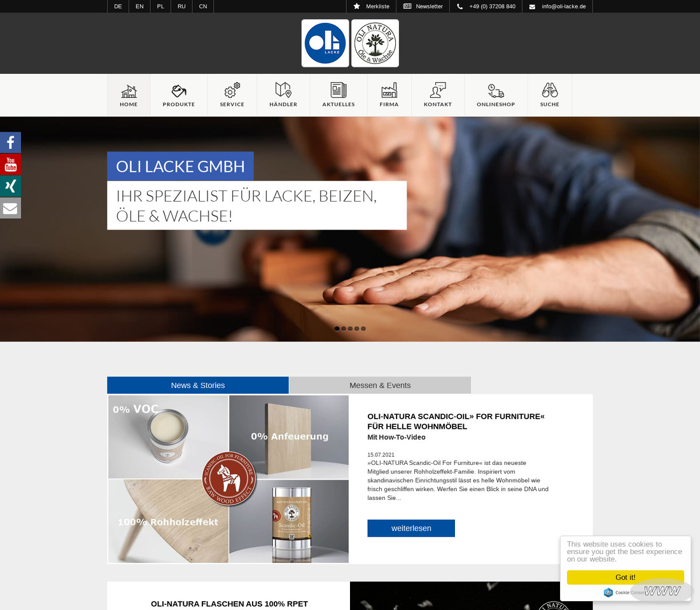Select the Messen & Events tab

pos(380,385)
